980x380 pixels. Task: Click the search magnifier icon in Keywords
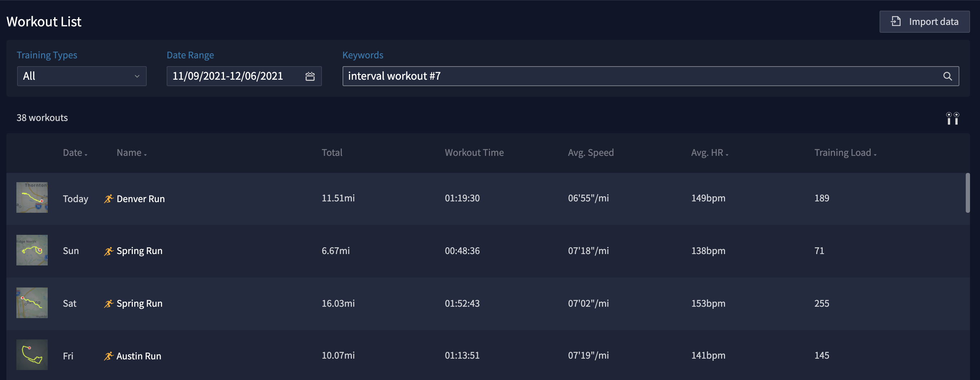click(947, 76)
